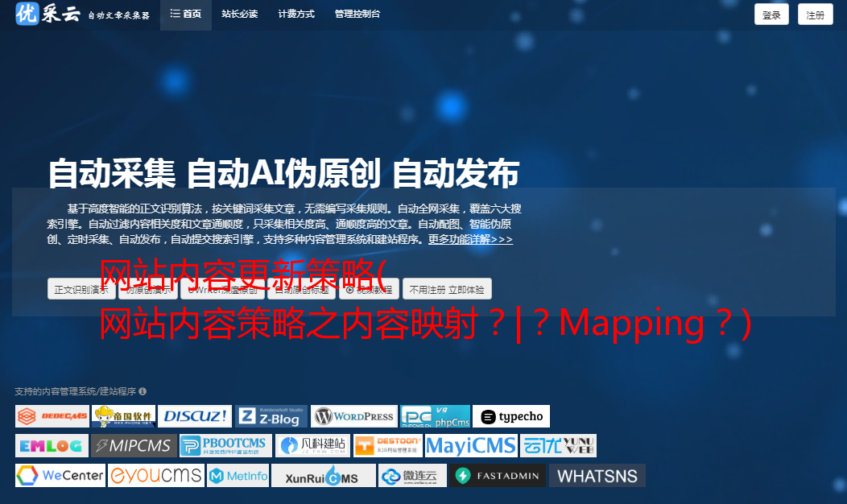The width and height of the screenshot is (847, 504).
Task: Click the MetInfo logo
Action: [238, 475]
